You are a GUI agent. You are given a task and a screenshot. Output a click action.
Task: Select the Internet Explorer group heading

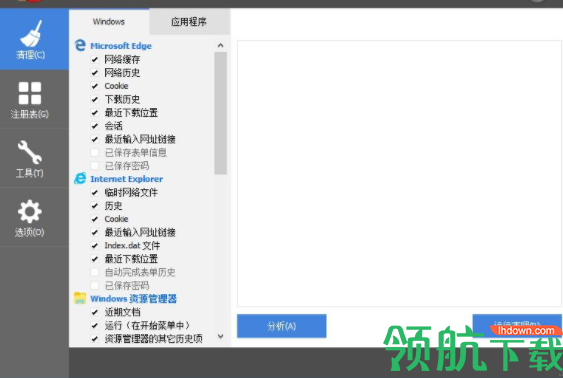point(126,179)
